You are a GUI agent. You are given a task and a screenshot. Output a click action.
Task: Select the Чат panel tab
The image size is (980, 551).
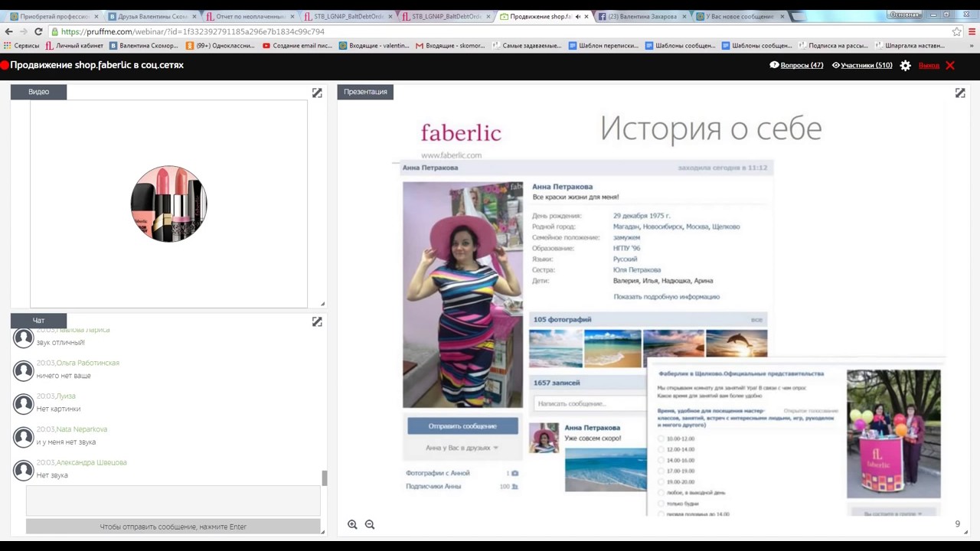pyautogui.click(x=38, y=321)
